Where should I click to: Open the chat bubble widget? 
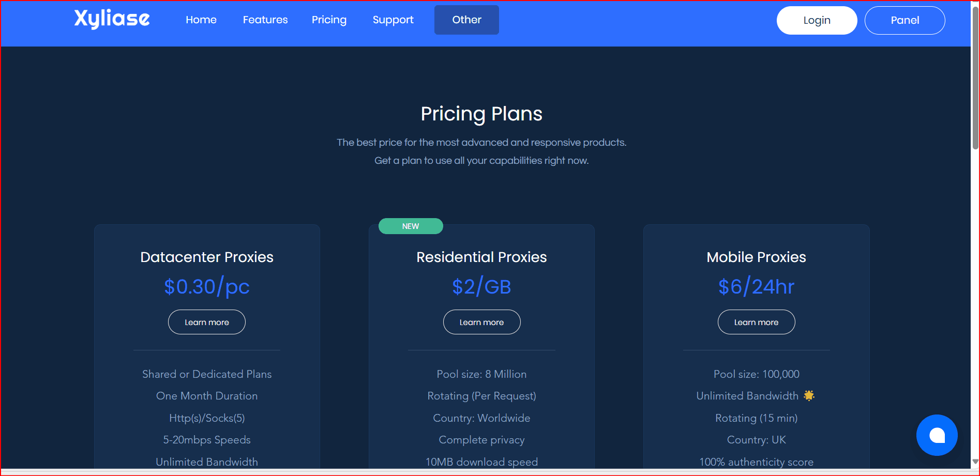(937, 435)
